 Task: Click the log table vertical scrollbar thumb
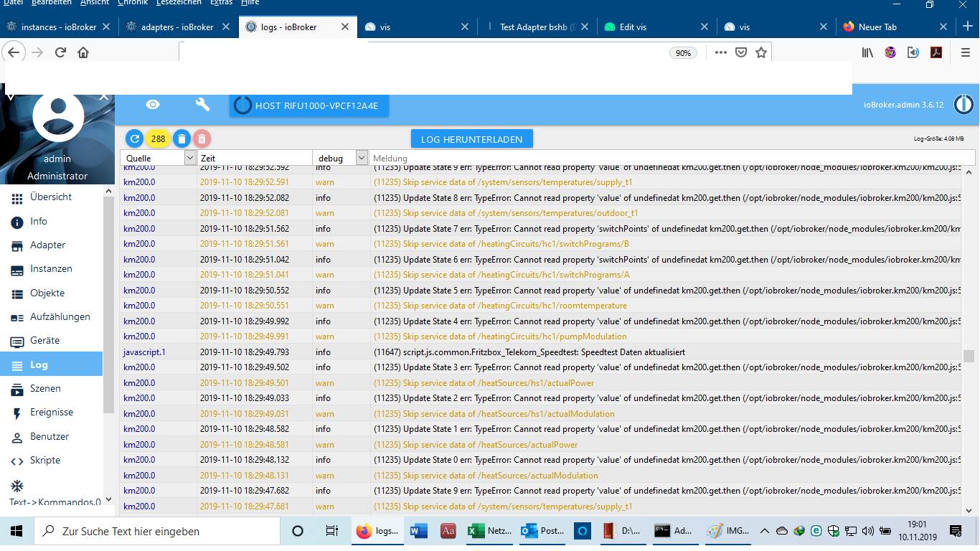tap(969, 357)
